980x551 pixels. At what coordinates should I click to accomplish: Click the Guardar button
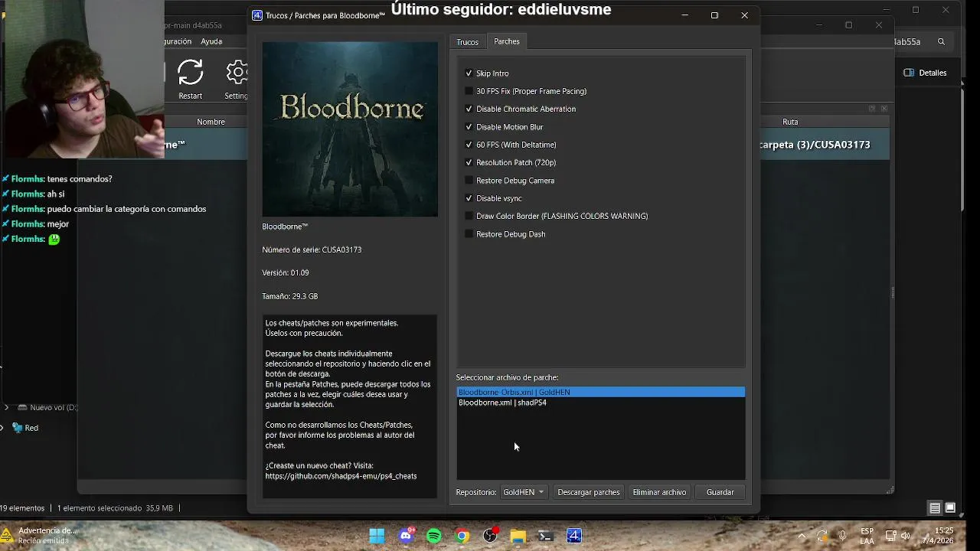(720, 492)
